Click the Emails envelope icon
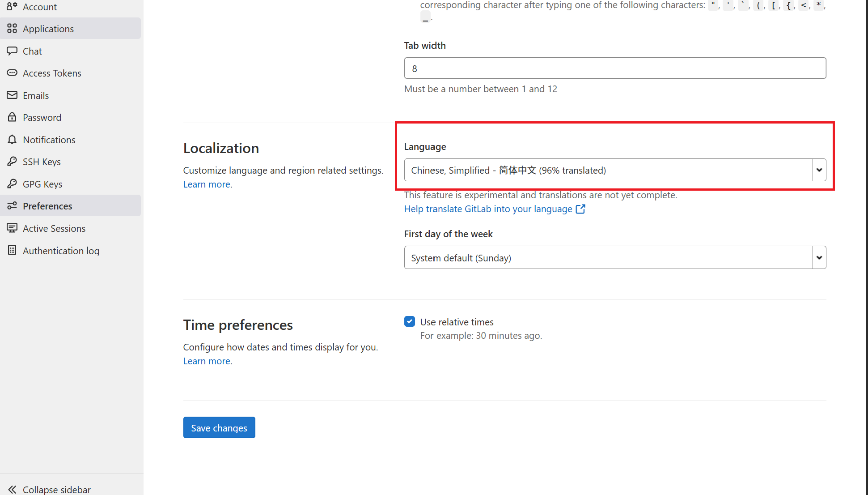 tap(12, 95)
